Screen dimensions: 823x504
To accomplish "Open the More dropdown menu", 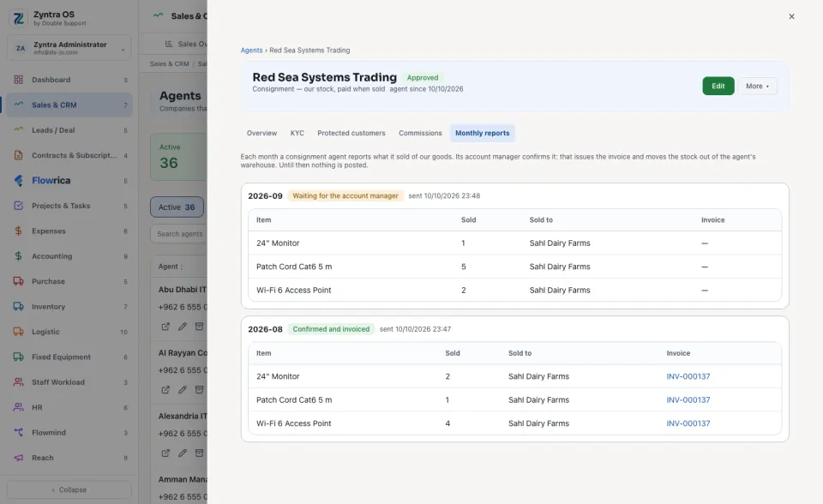I will tap(757, 86).
